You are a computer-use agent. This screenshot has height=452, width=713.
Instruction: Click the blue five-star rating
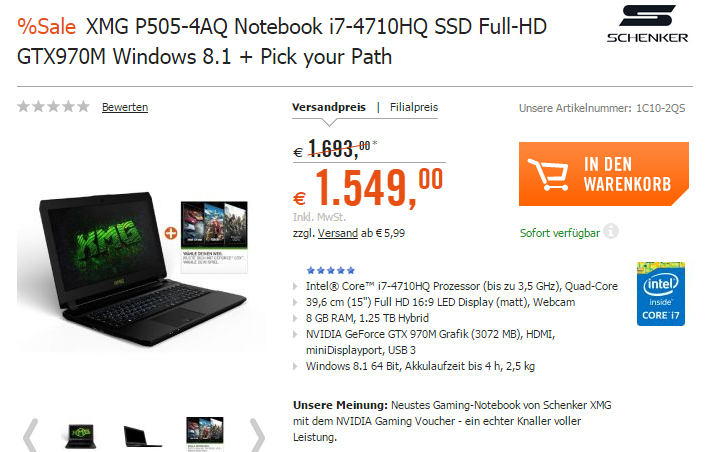pyautogui.click(x=331, y=271)
